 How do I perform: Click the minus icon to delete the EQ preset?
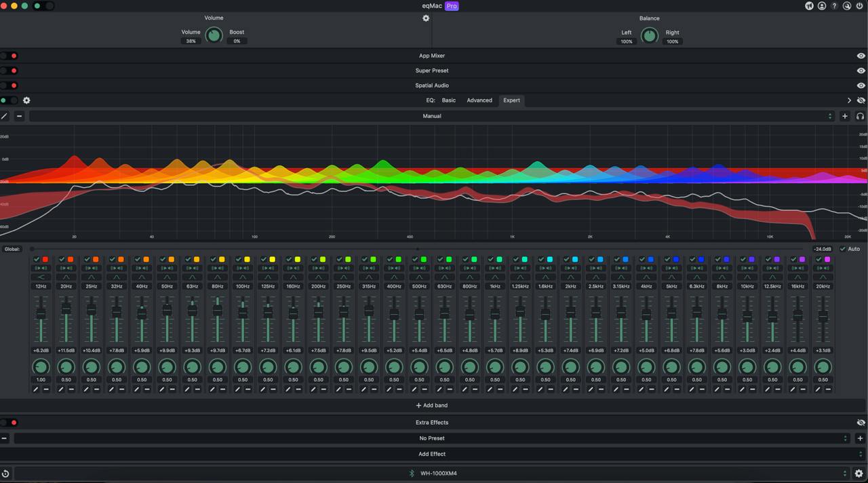[x=19, y=116]
